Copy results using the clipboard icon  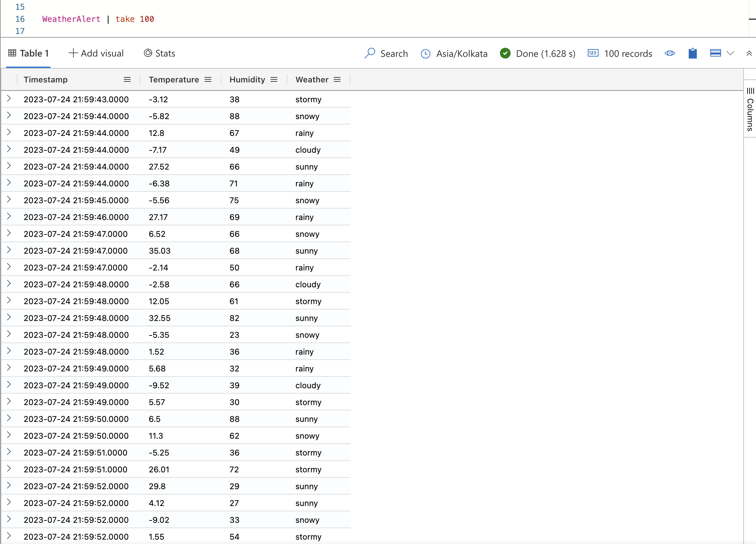click(x=692, y=53)
